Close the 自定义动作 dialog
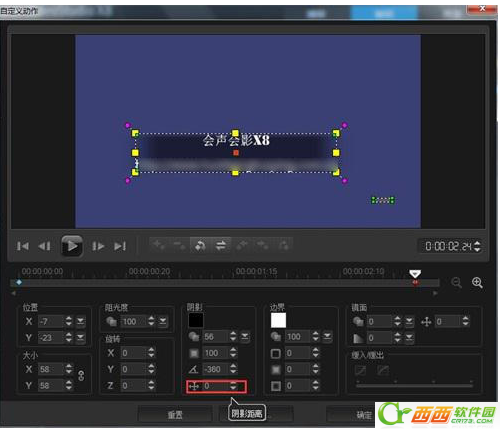The width and height of the screenshot is (500, 429). click(482, 9)
